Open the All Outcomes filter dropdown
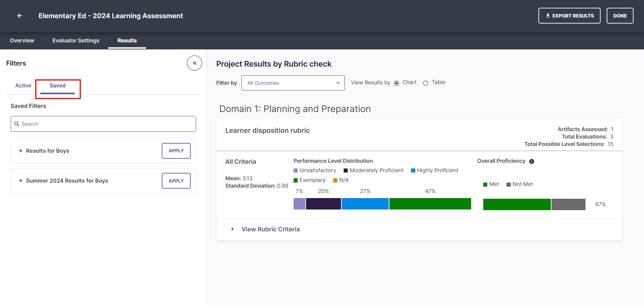 pyautogui.click(x=293, y=83)
